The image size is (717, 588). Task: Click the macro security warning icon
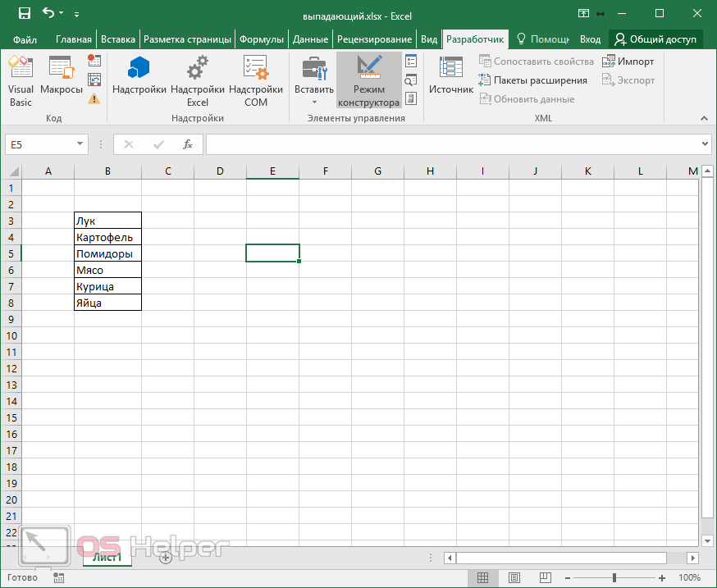[94, 99]
